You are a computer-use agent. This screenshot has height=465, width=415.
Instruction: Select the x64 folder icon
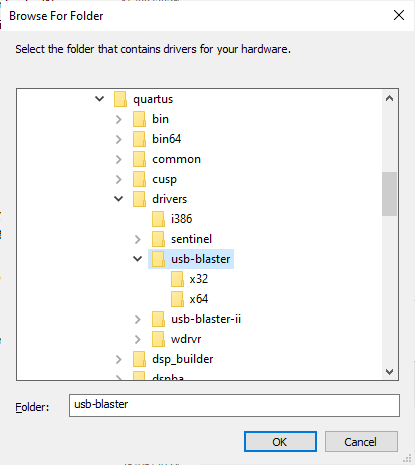tap(177, 299)
